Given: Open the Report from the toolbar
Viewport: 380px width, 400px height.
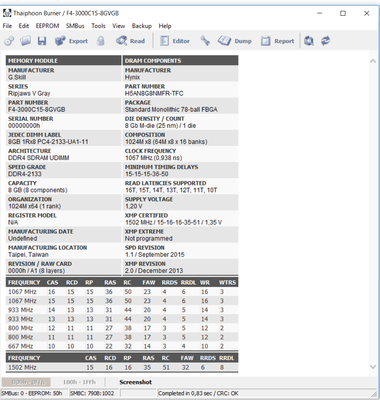Looking at the screenshot, I should 278,41.
